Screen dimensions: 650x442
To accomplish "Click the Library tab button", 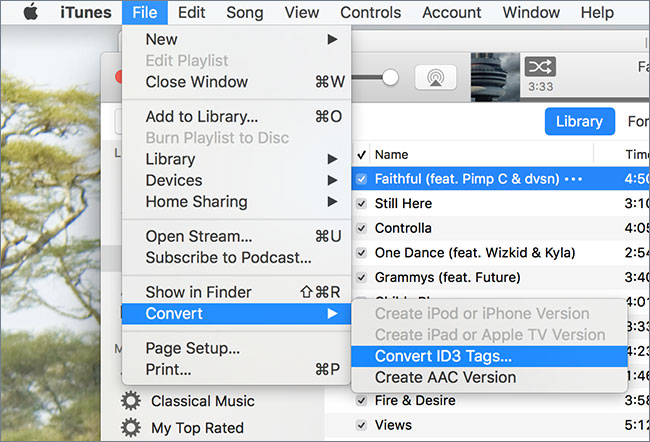I will coord(580,121).
